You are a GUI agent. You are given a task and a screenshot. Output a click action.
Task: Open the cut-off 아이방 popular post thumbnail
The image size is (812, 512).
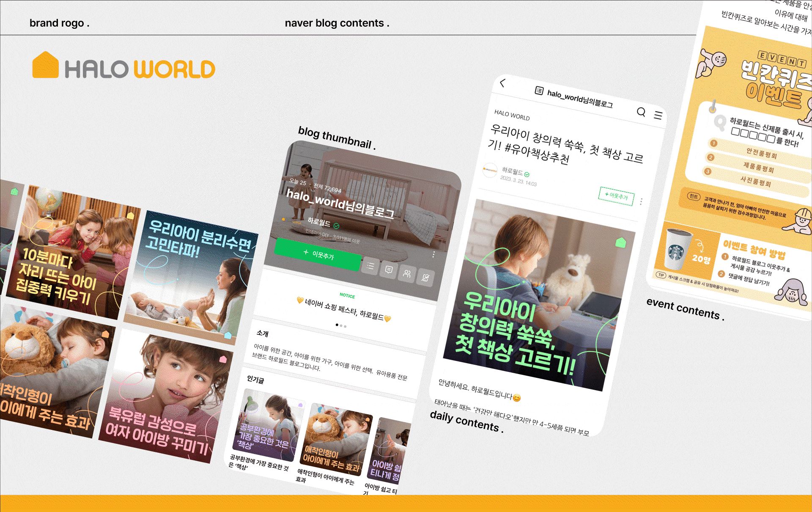point(389,451)
